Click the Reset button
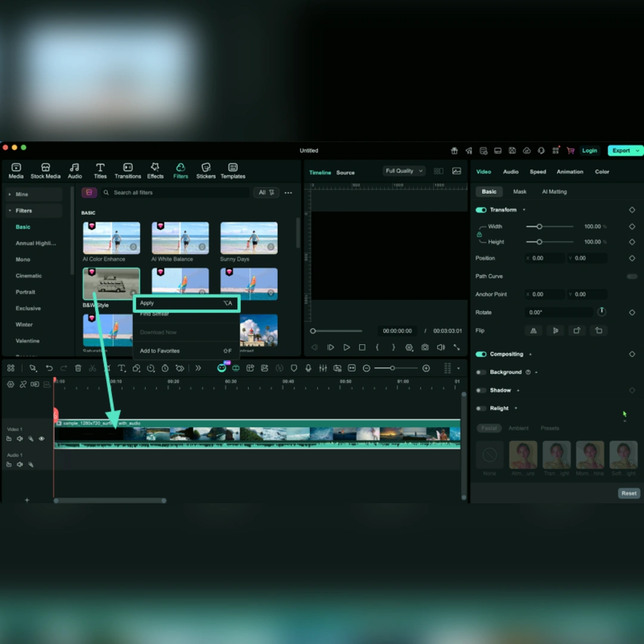This screenshot has width=644, height=644. click(629, 493)
